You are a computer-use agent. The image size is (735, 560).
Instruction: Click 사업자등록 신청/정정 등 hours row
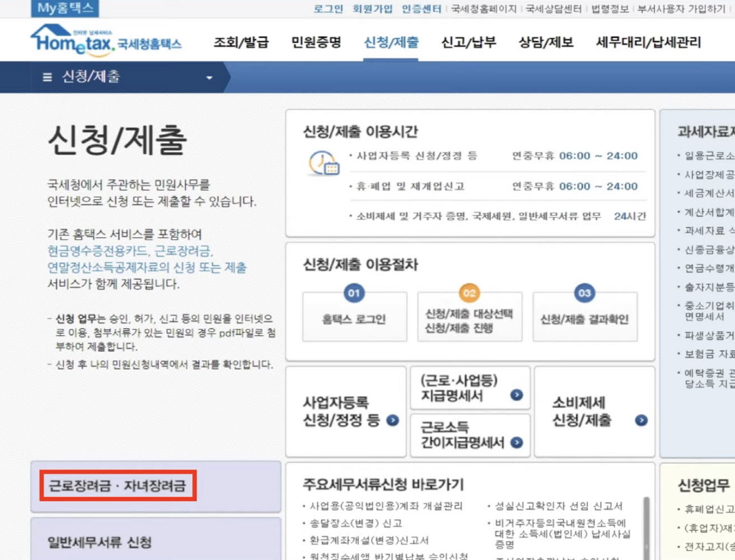(497, 156)
